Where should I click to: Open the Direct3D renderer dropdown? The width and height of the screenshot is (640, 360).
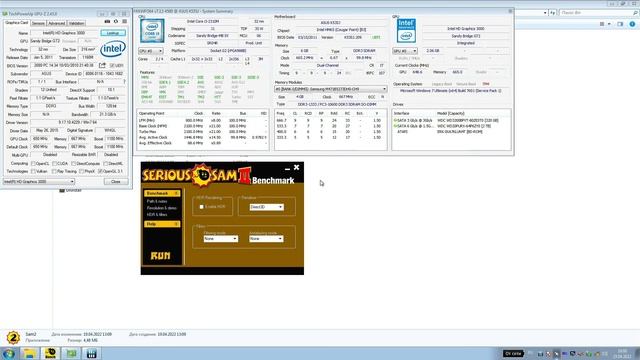pyautogui.click(x=266, y=207)
